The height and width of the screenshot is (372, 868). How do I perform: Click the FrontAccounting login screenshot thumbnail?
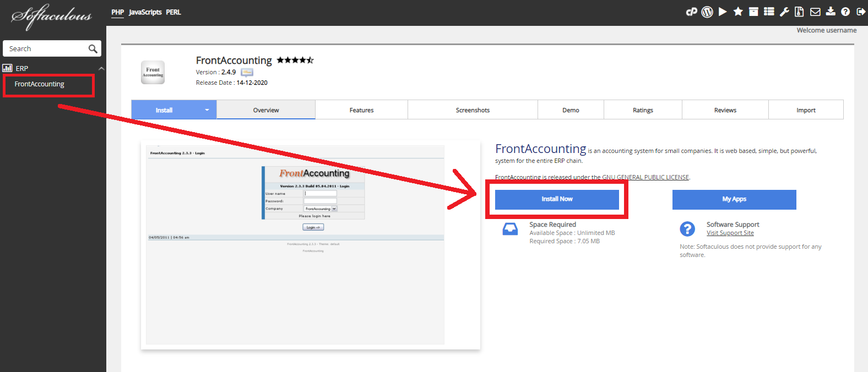[295, 244]
